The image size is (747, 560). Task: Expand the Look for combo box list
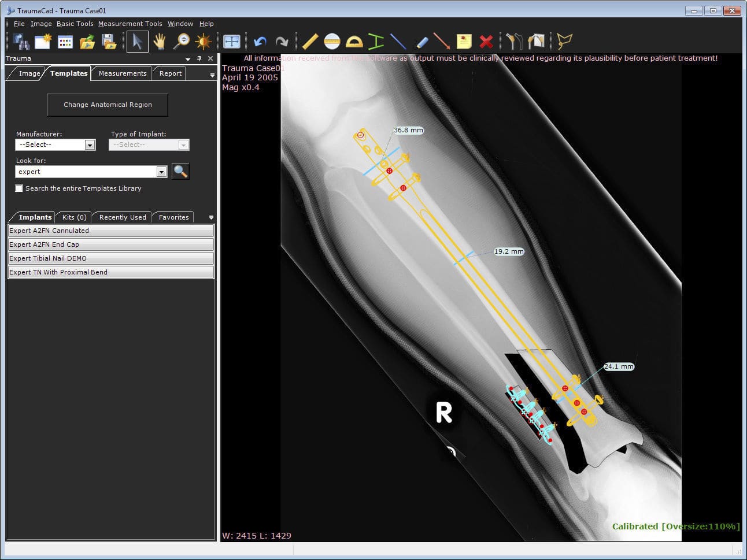(161, 172)
